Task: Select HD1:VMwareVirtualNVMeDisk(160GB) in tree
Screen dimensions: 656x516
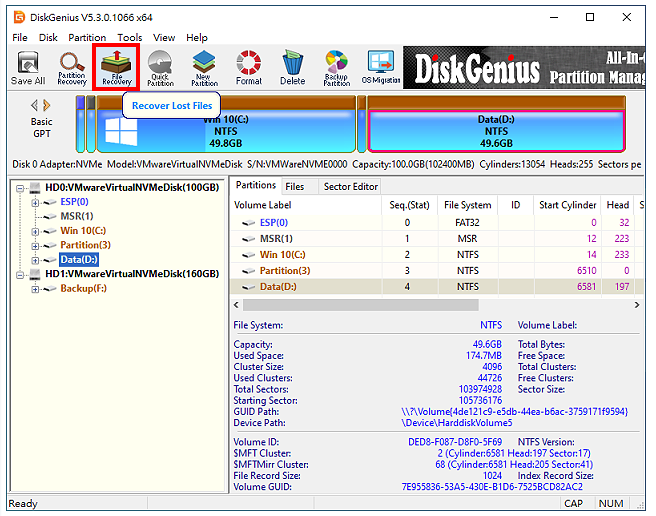Action: coord(132,274)
